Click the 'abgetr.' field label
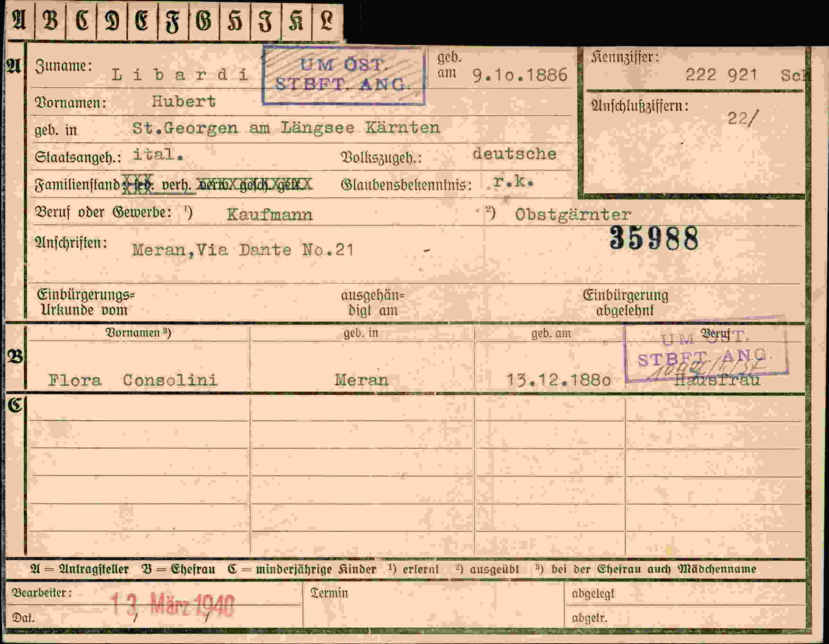 [x=589, y=618]
